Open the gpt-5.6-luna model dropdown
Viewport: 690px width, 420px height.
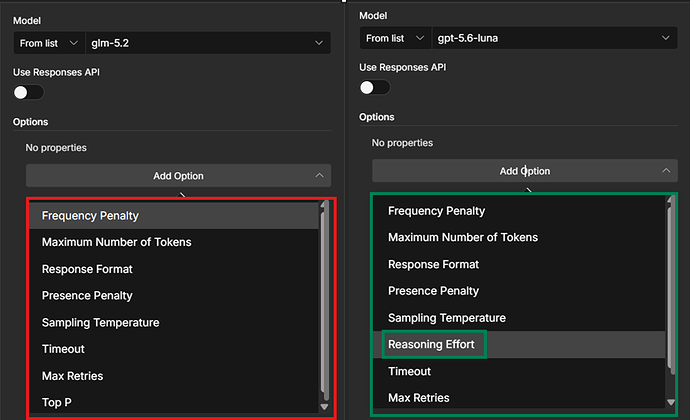(x=554, y=38)
